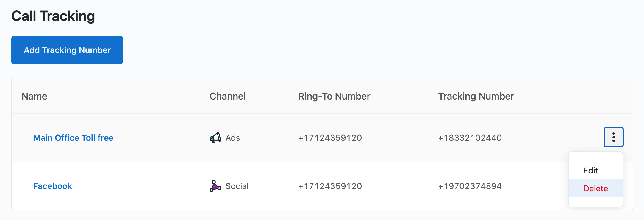644x220 pixels.
Task: Click the Ads channel label text
Action: (233, 138)
